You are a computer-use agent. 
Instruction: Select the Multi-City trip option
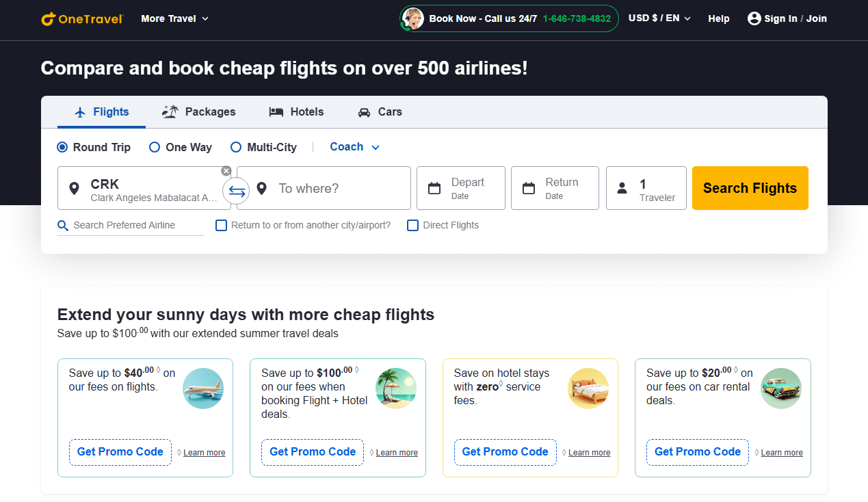236,147
